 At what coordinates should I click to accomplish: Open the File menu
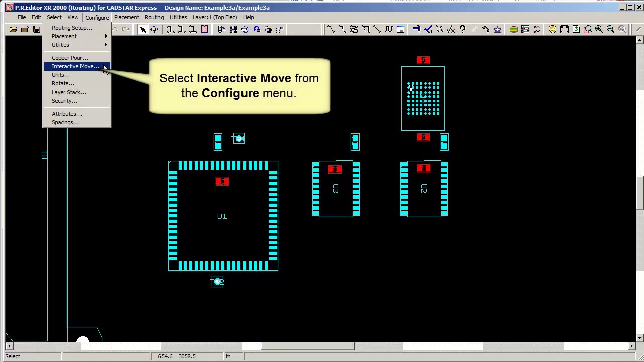[x=22, y=17]
